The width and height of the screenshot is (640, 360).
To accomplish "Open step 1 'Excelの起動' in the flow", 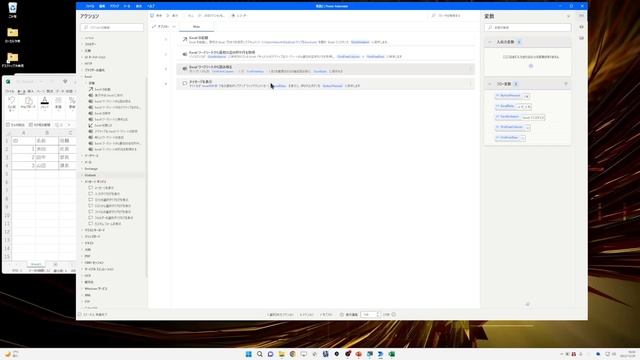I will tap(326, 40).
